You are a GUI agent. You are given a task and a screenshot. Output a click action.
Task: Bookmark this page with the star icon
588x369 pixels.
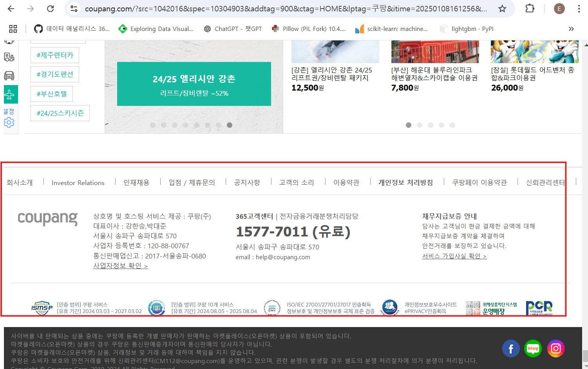pyautogui.click(x=502, y=9)
